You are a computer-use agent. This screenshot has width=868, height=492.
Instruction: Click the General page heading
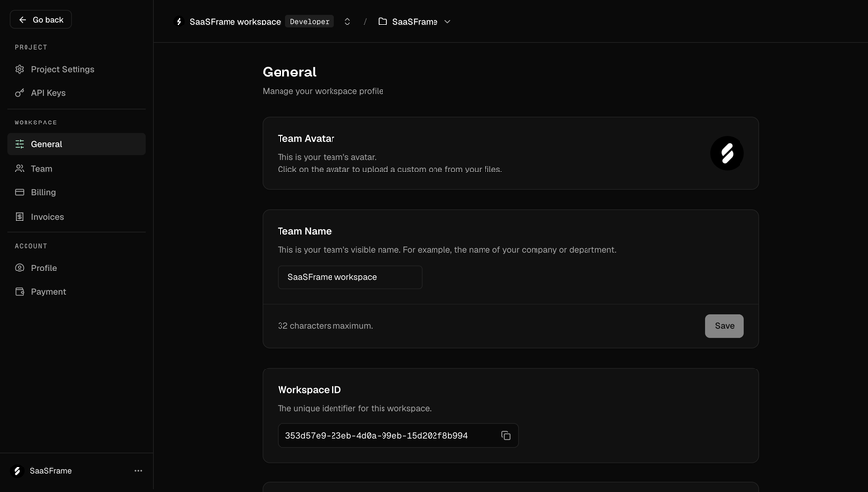(x=289, y=72)
